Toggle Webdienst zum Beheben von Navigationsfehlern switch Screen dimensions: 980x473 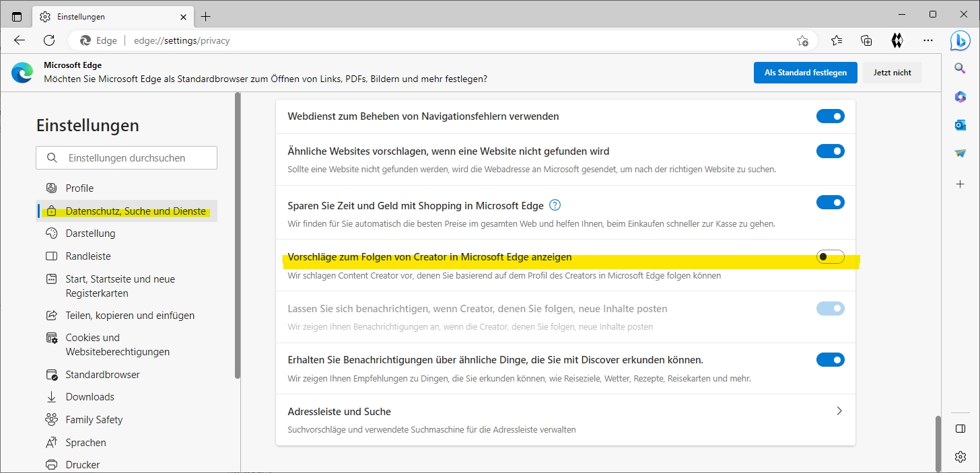click(830, 116)
